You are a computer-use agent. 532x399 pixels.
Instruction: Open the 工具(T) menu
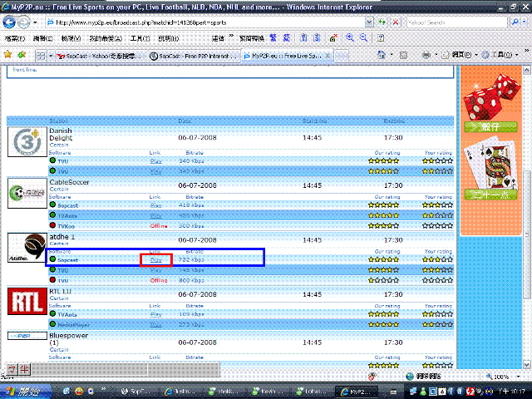[140, 38]
